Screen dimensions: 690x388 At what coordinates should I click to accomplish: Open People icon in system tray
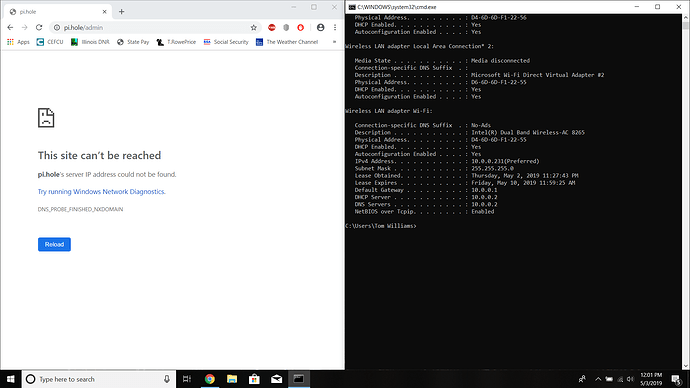pyautogui.click(x=582, y=379)
